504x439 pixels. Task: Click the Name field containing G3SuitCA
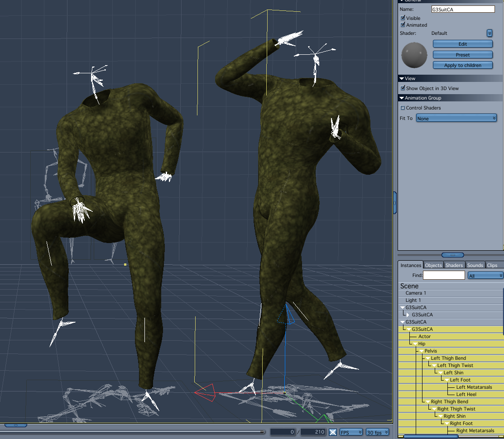463,10
